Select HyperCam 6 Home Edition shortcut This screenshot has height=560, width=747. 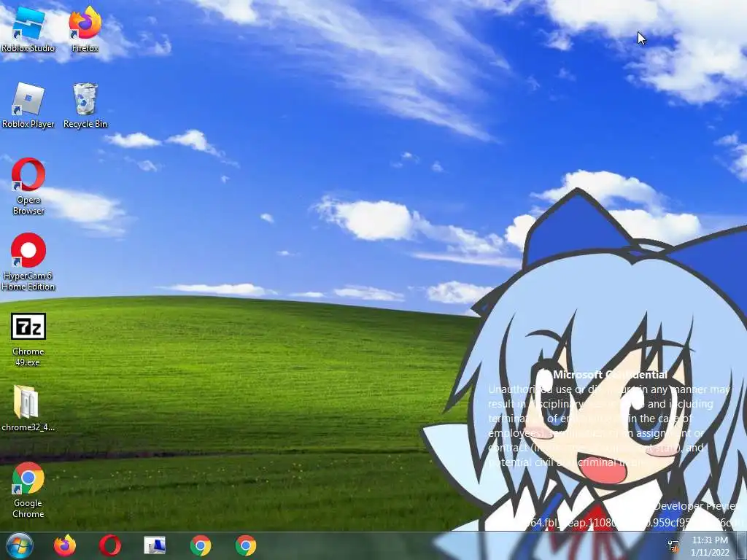[x=28, y=262]
